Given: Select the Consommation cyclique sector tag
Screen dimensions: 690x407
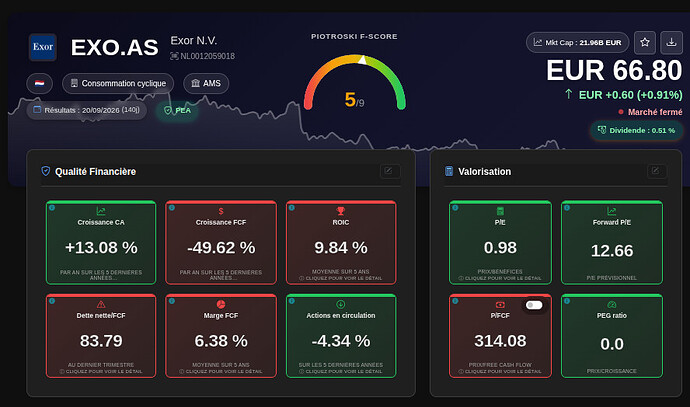Looking at the screenshot, I should 118,84.
